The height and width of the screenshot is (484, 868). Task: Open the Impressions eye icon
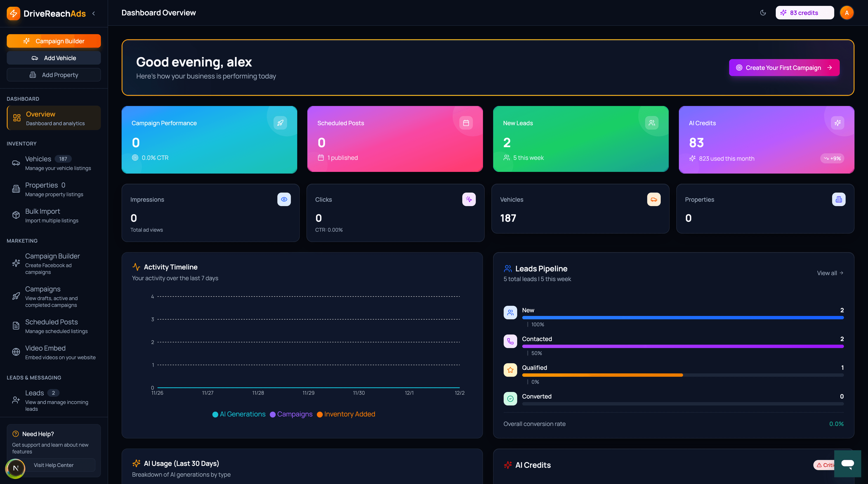pos(284,199)
